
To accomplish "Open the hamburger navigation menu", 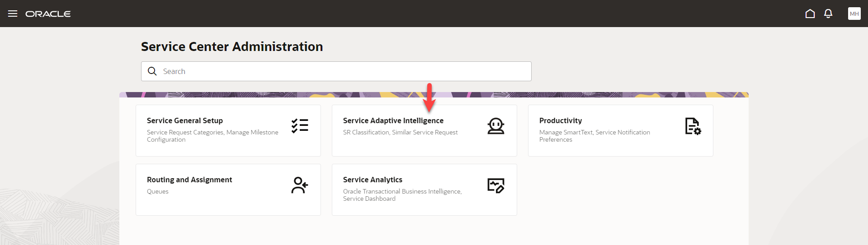I will 13,14.
